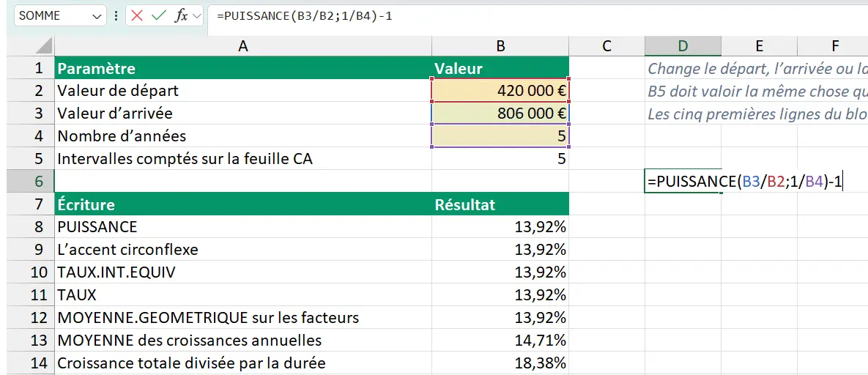Click the in-cell formula in D6
The width and height of the screenshot is (868, 375).
click(745, 181)
